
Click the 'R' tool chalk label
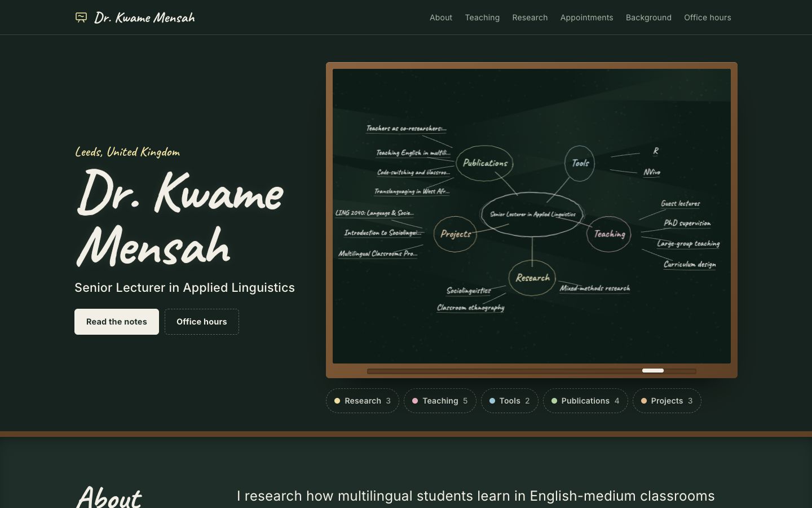[655, 151]
